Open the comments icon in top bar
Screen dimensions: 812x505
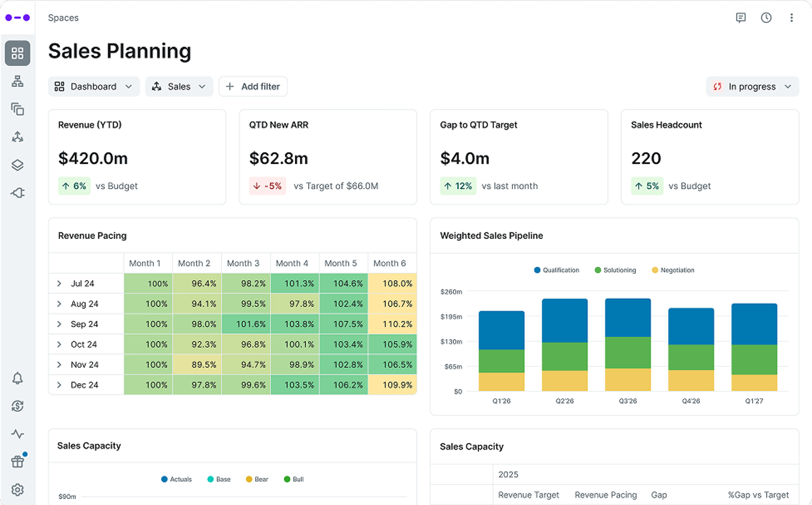741,18
